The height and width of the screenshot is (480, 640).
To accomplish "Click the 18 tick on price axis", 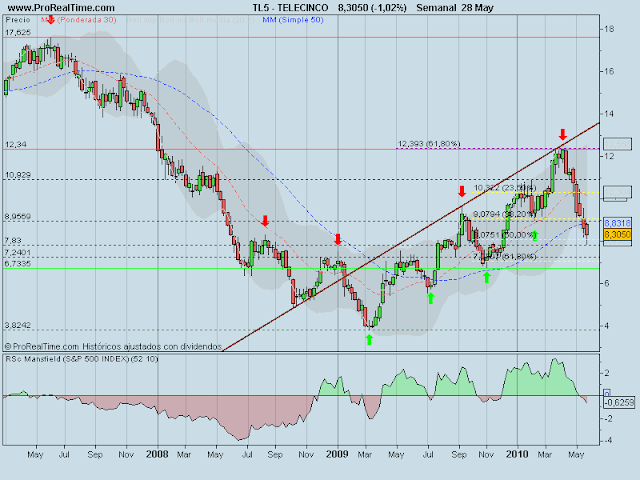I will point(609,29).
